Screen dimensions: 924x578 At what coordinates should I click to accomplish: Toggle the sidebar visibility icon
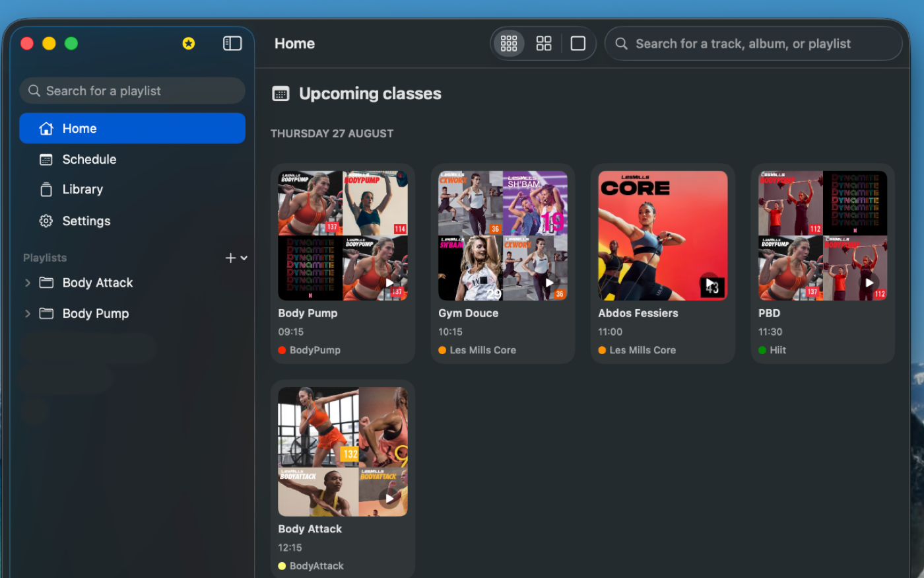click(232, 44)
